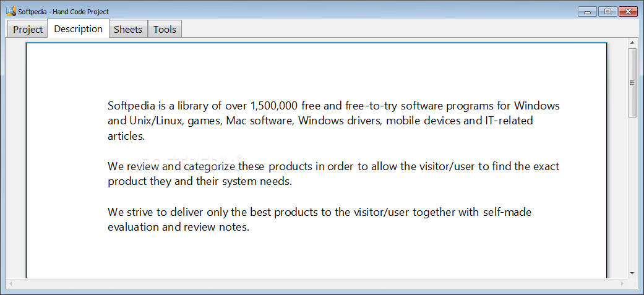Click the horizontal scrollbar left arrow
The width and height of the screenshot is (644, 295).
pyautogui.click(x=11, y=283)
